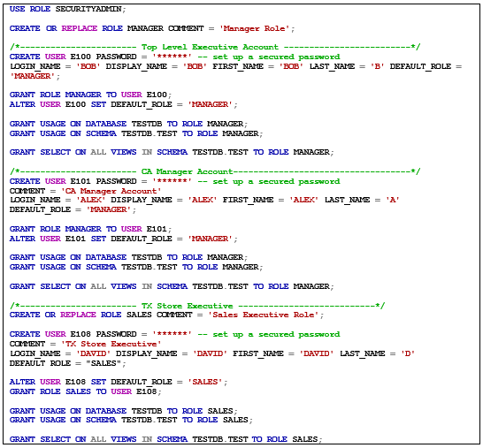The width and height of the screenshot is (483, 448).
Task: Click the value 'DAVID' after LOGIN_NAME
Action: coord(93,353)
